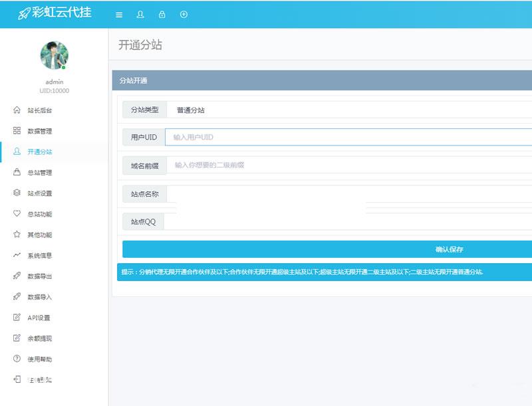Click the lock icon in top bar
This screenshot has width=532, height=406.
pos(162,15)
